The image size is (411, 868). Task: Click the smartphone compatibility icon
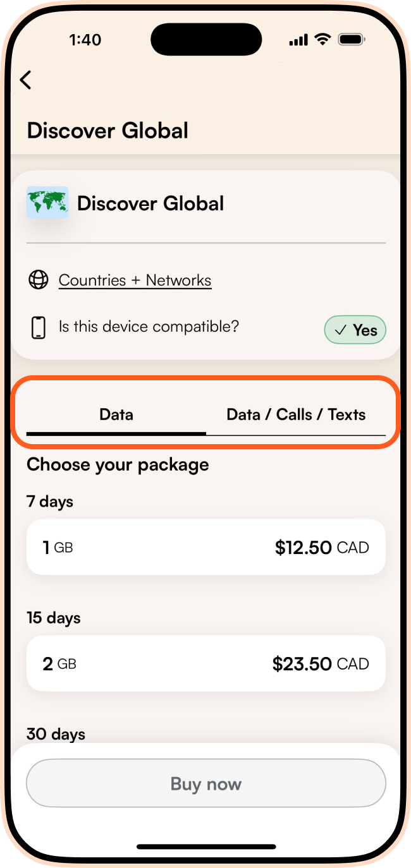tap(39, 327)
